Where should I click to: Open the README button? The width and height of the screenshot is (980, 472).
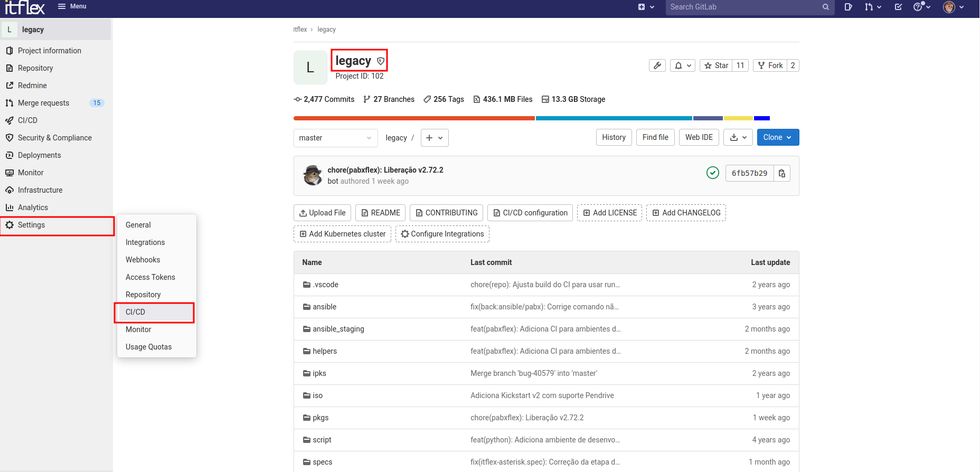click(x=380, y=213)
